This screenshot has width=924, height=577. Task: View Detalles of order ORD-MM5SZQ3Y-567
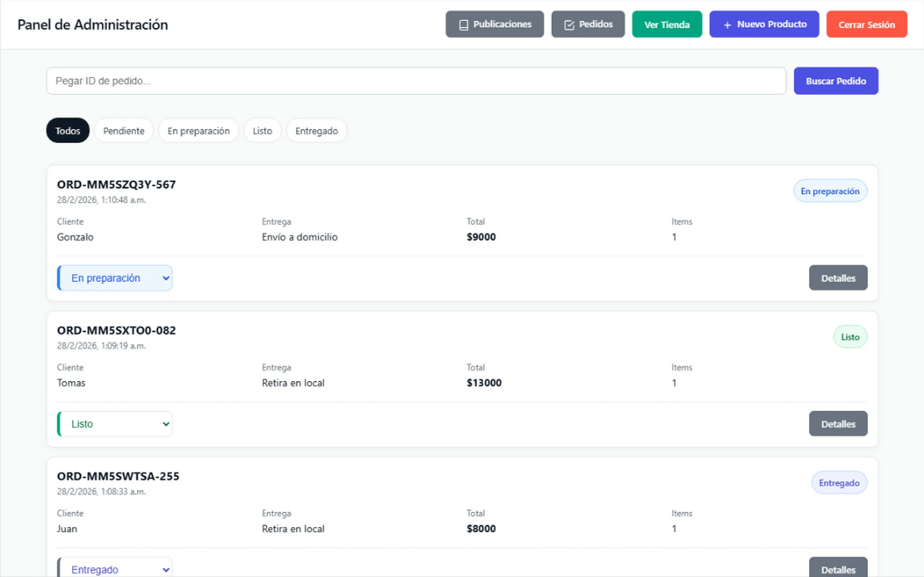point(838,278)
